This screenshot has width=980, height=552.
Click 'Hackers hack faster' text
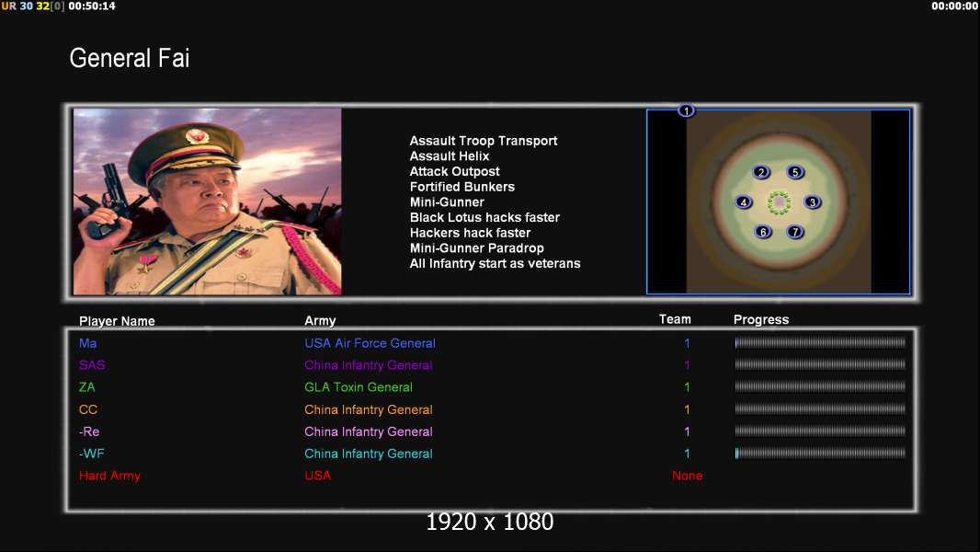coord(470,233)
